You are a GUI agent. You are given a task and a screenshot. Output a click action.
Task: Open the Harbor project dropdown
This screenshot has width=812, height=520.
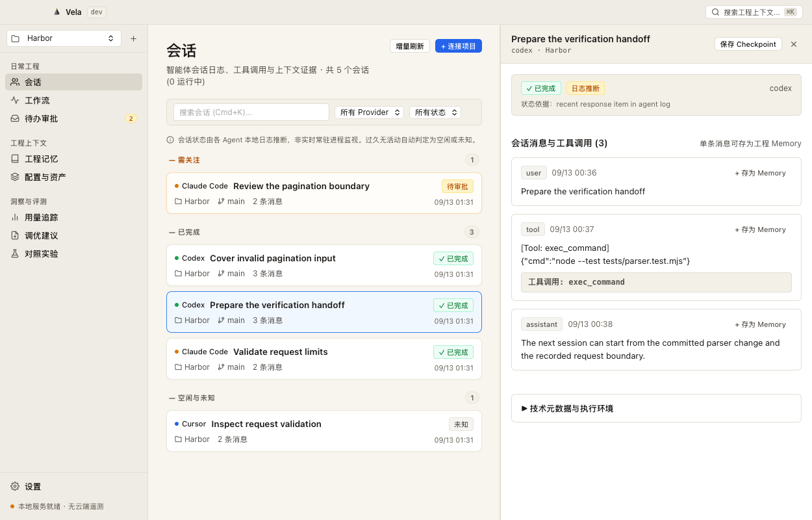(x=64, y=38)
